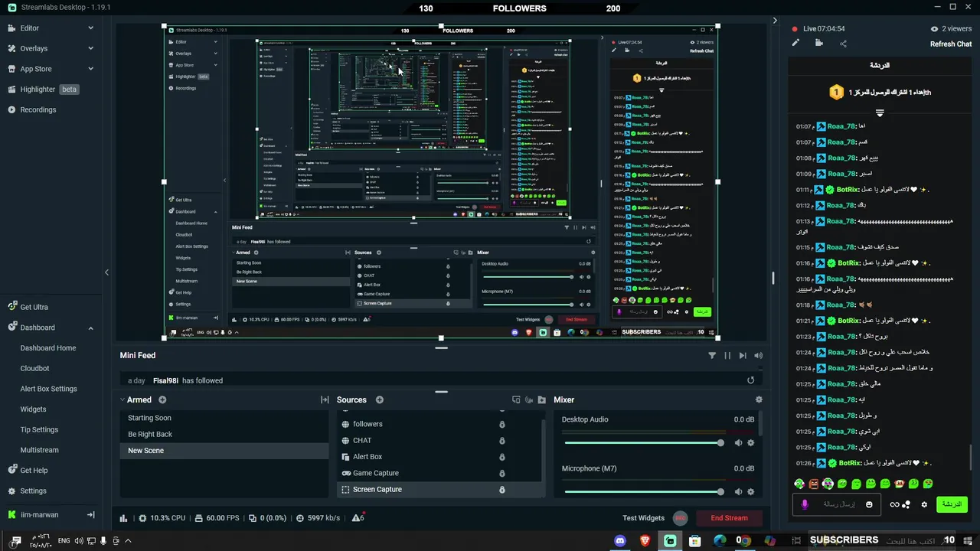Click the Test Widgets button
Viewport: 980px width, 551px height.
tap(643, 518)
